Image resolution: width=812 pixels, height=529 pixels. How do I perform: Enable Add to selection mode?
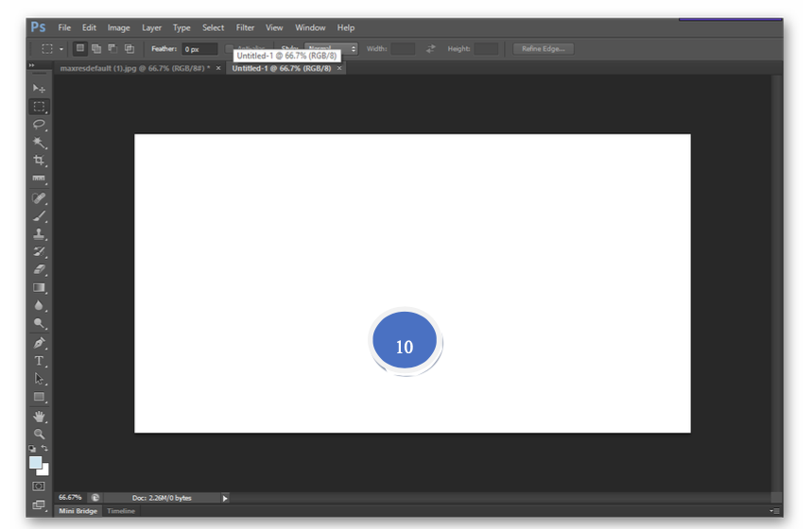(96, 48)
